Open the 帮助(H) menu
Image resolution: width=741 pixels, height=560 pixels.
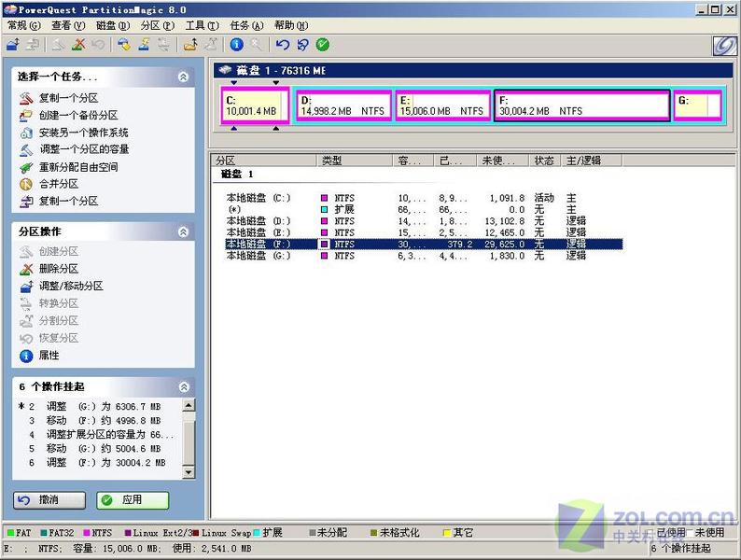(291, 25)
